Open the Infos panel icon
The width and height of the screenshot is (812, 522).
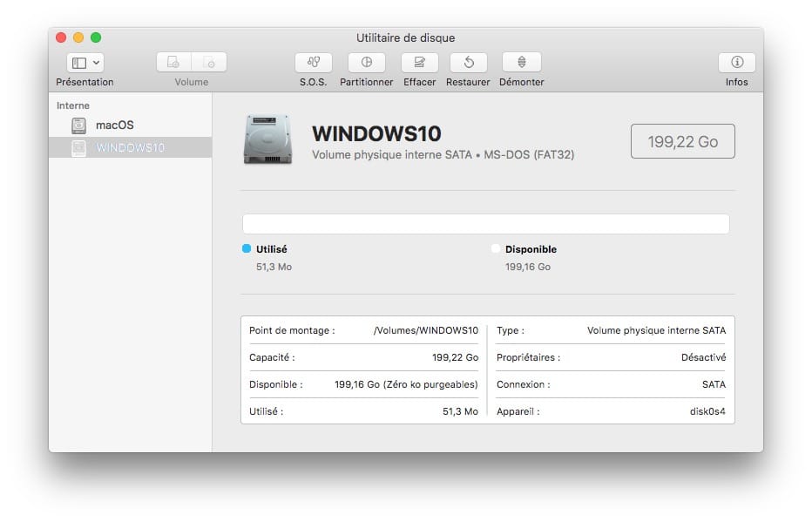[x=737, y=63]
